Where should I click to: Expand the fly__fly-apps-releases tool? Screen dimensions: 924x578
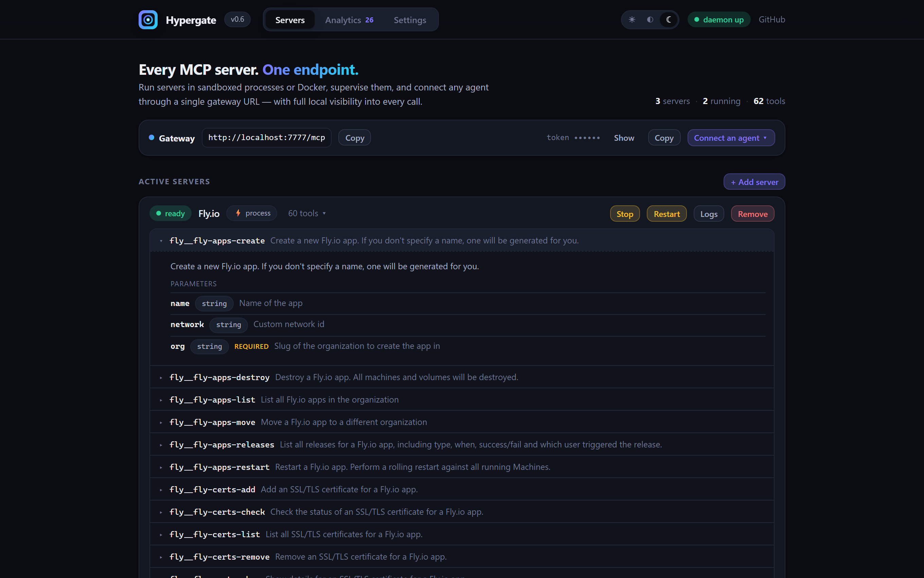(462, 445)
